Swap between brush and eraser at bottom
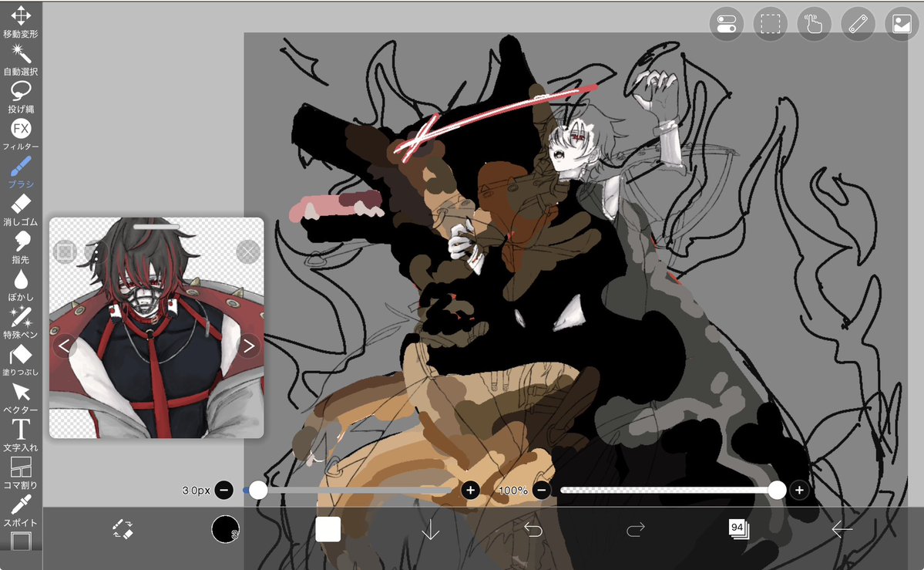This screenshot has height=570, width=924. click(123, 529)
